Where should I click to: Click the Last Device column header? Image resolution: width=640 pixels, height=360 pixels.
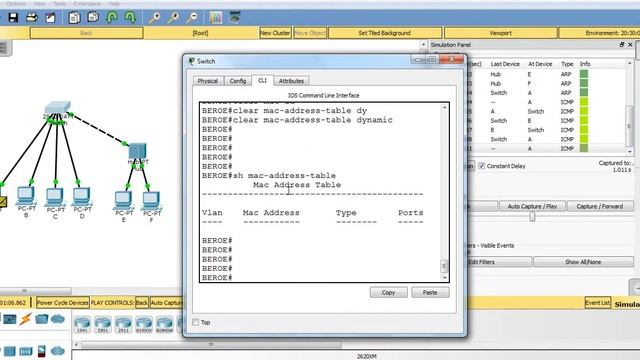(x=505, y=64)
